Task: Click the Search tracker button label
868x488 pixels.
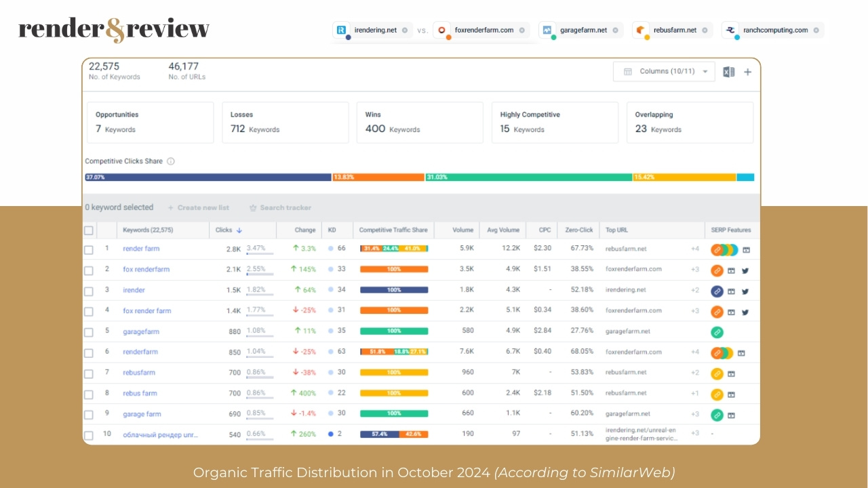Action: coord(285,208)
